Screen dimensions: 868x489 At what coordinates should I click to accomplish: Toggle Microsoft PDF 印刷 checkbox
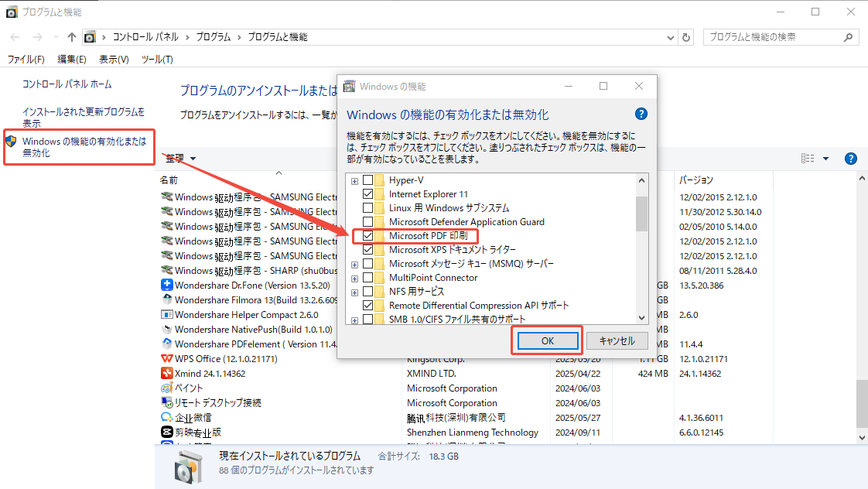tap(367, 235)
